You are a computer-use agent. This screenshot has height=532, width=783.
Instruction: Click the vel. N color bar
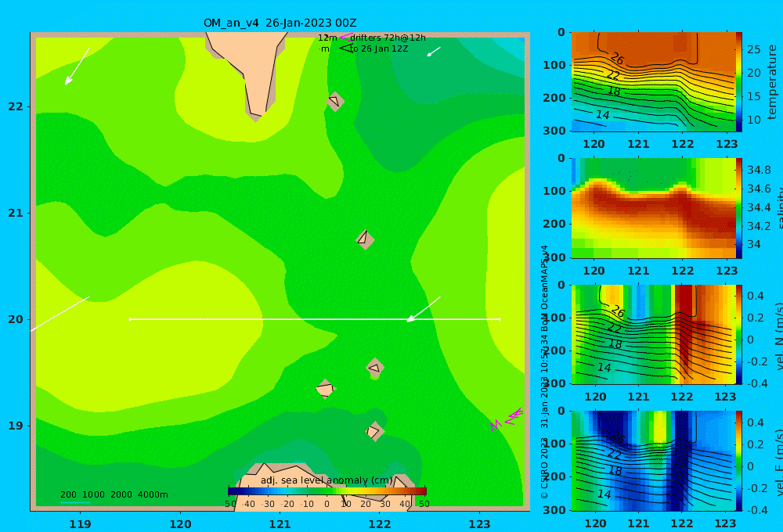(x=738, y=334)
